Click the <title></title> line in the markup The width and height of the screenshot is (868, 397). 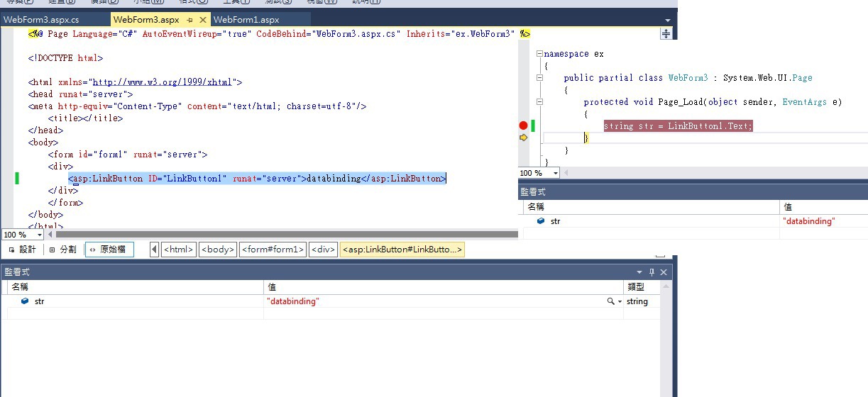[x=85, y=118]
